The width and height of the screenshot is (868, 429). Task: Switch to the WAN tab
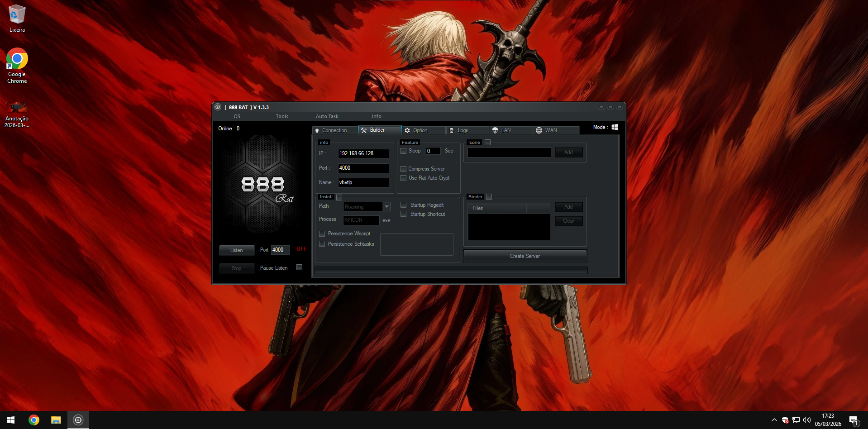[x=556, y=130]
